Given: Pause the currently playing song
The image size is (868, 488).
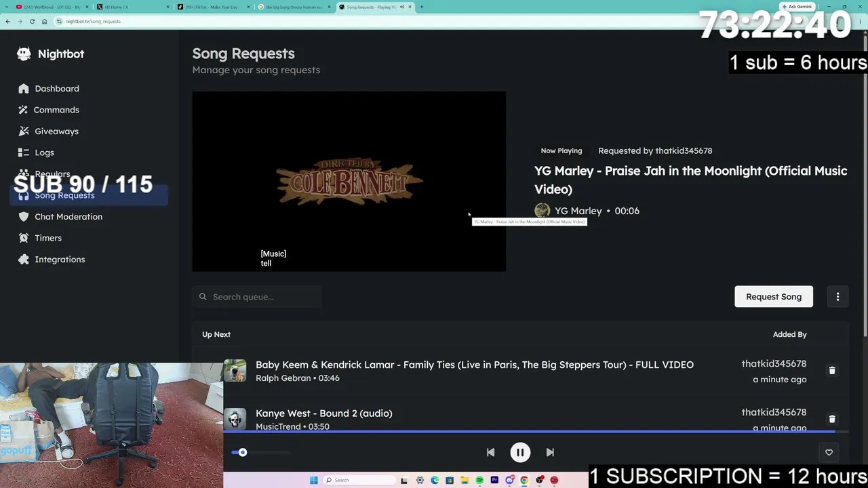Looking at the screenshot, I should coord(520,452).
